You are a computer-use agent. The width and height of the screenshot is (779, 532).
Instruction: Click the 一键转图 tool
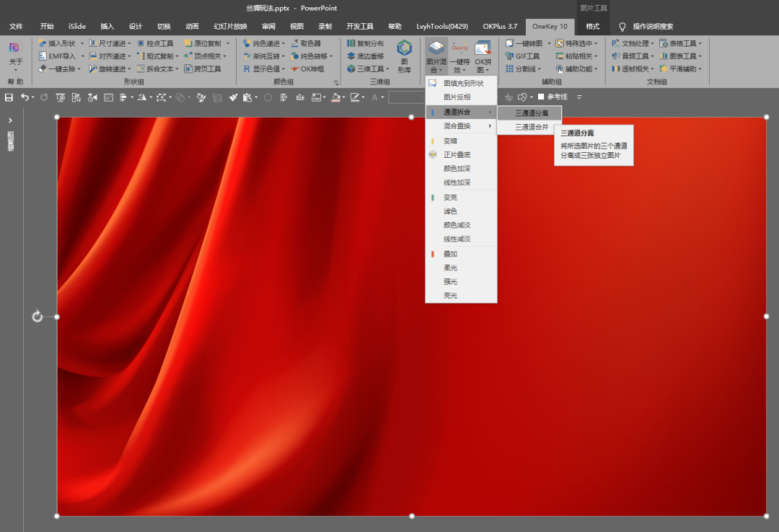[x=524, y=43]
